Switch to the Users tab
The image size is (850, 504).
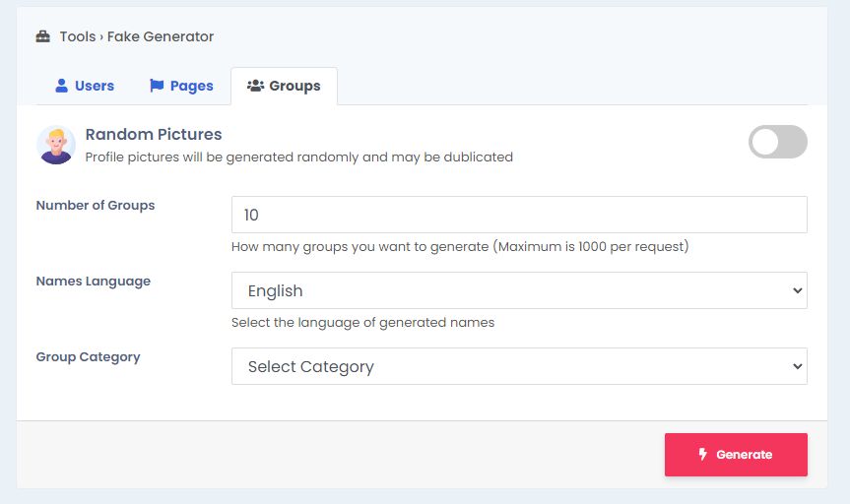pos(85,86)
